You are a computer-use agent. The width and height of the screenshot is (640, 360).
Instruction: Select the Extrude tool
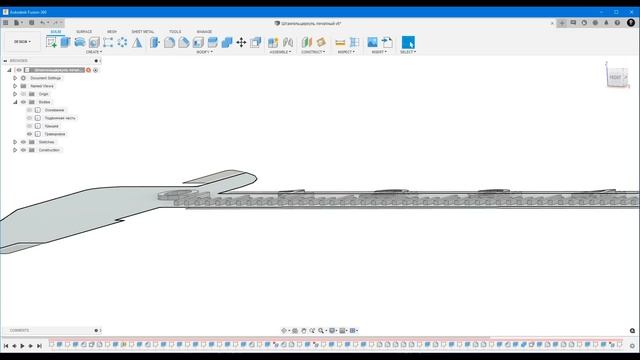65,42
